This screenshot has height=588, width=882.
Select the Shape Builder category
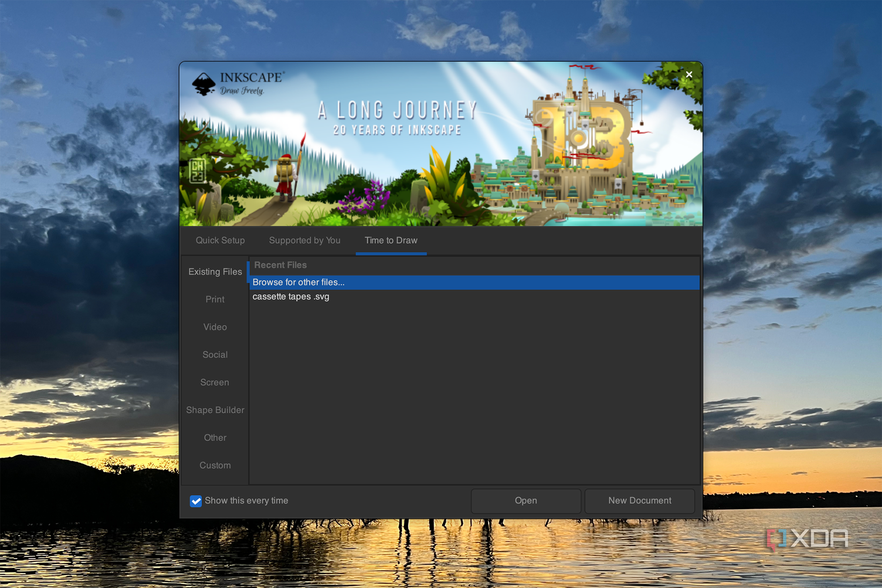pyautogui.click(x=214, y=410)
